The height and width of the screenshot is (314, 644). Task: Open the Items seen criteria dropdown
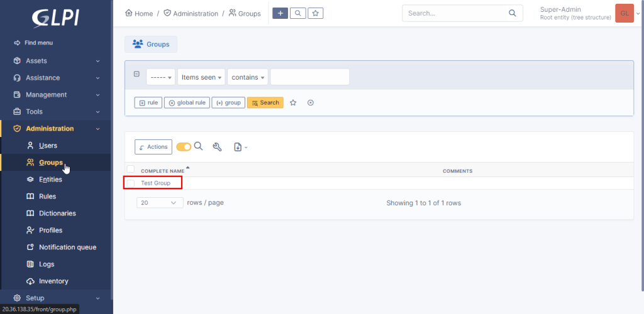point(201,77)
